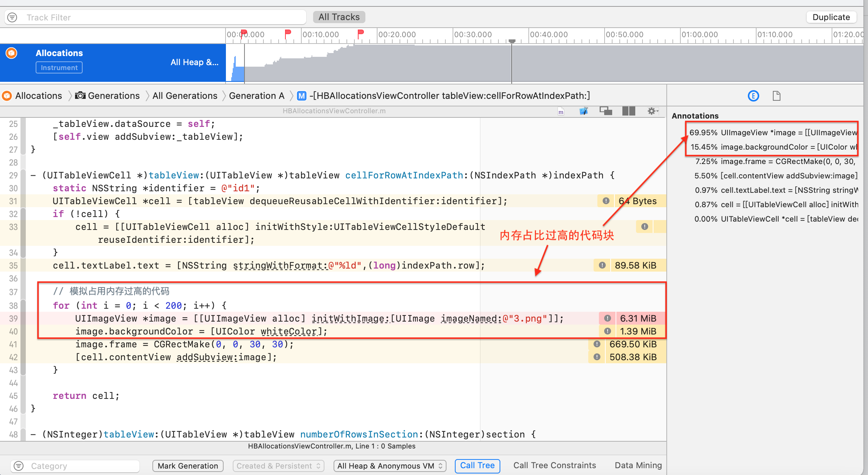This screenshot has width=868, height=475.
Task: Open the document inspector icon
Action: tap(776, 96)
